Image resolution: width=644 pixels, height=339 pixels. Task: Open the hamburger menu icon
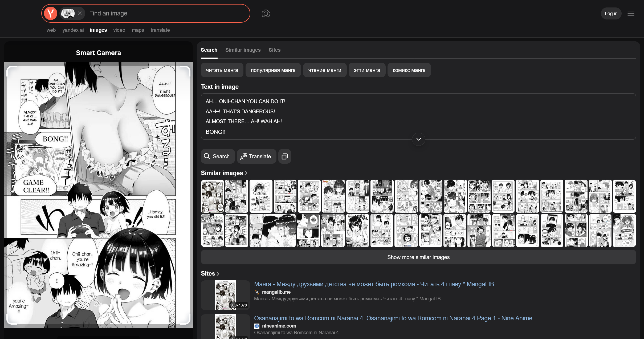coord(631,13)
